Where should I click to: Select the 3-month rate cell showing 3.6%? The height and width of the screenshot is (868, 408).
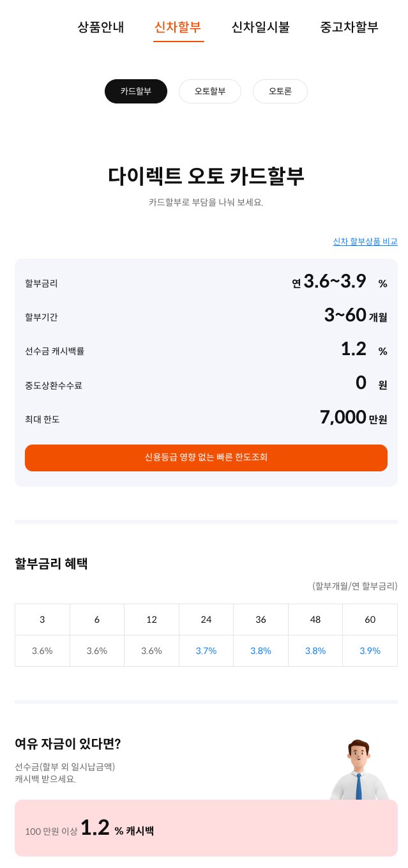(42, 651)
